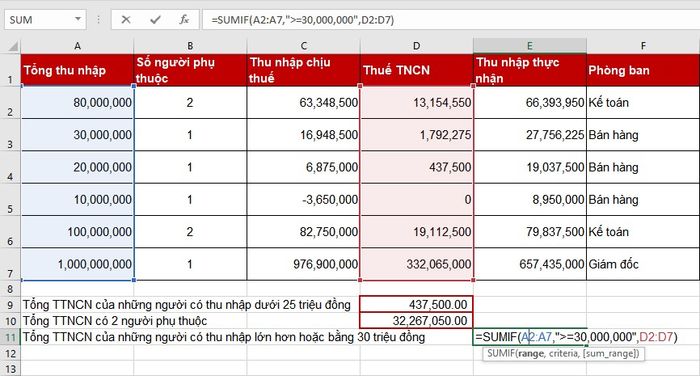
Task: Click '[sum_range]' argument in SUMIF tooltip
Action: click(609, 353)
